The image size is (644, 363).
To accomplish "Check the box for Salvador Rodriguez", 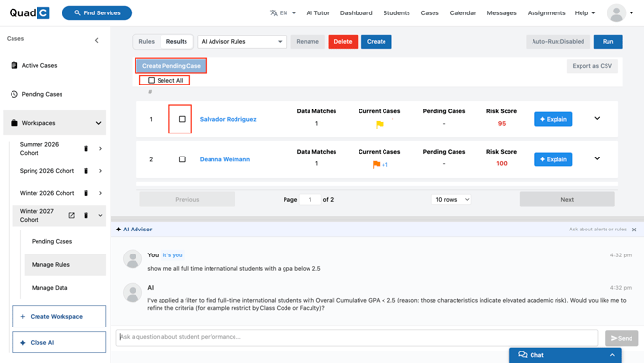I will pos(182,119).
